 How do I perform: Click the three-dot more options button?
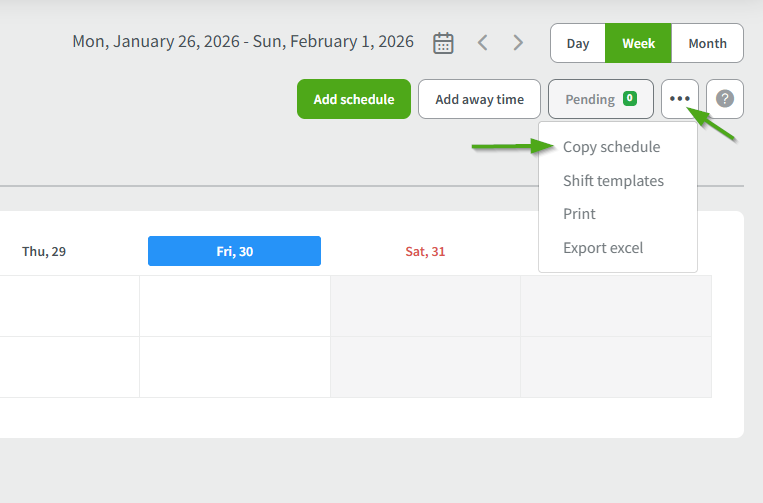click(x=680, y=99)
